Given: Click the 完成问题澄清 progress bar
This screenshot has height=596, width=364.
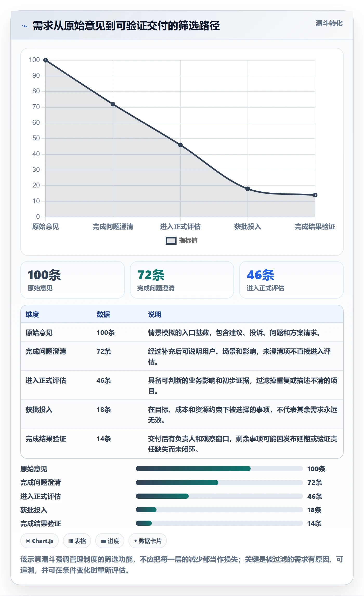Looking at the screenshot, I should [219, 483].
